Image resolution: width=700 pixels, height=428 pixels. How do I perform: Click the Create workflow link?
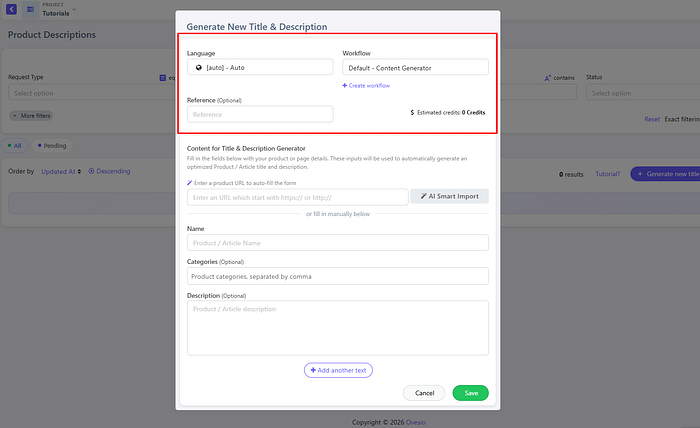(x=366, y=86)
